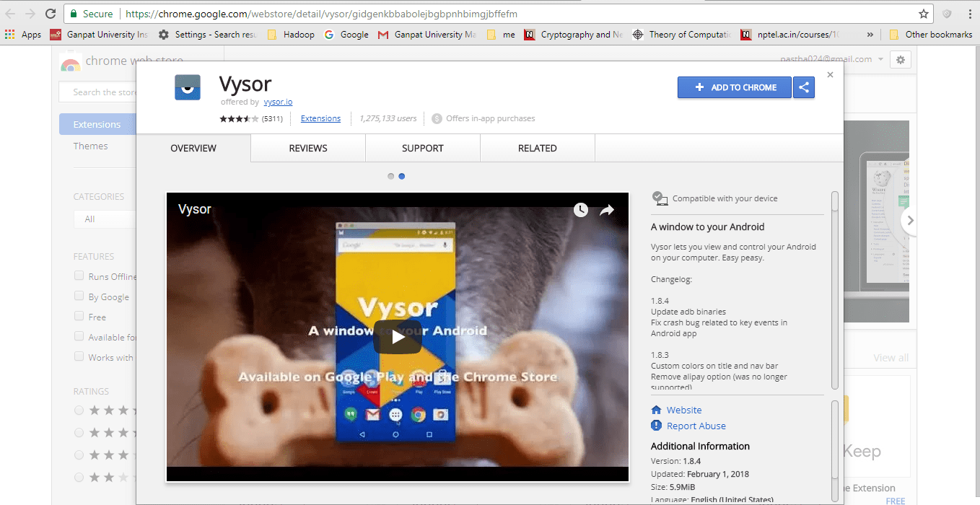Click the description panel scrollbar

tap(835, 290)
